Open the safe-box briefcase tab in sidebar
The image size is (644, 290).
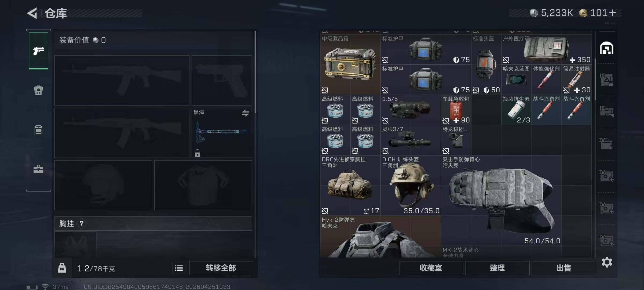pos(38,169)
